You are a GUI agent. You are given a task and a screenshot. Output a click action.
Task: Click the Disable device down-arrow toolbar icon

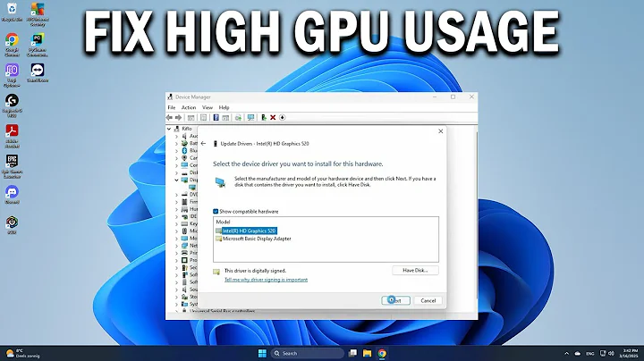point(282,118)
